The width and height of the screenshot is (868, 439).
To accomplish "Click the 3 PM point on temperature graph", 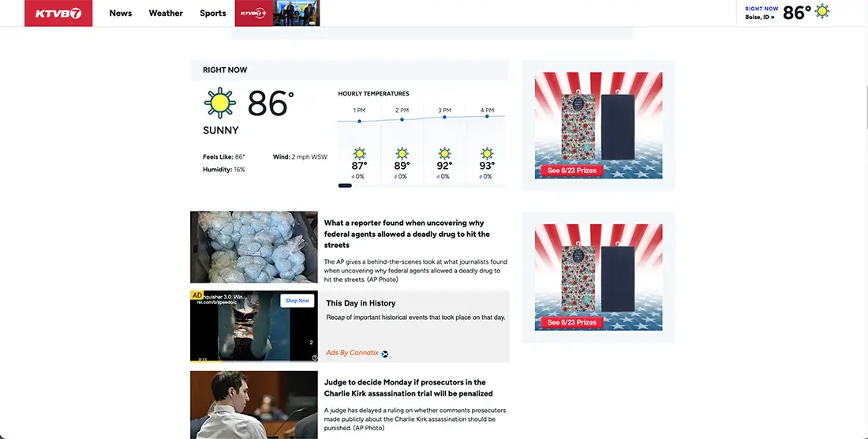I will (444, 118).
